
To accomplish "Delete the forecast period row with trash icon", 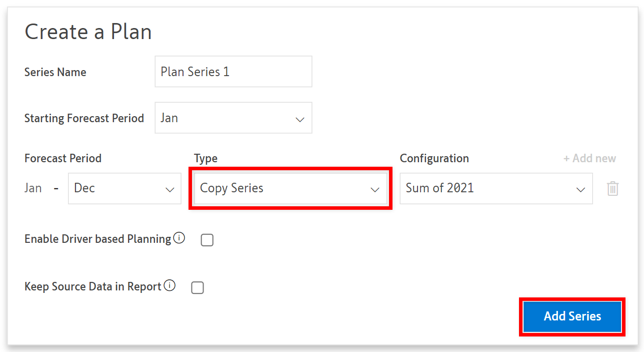I will coord(612,189).
